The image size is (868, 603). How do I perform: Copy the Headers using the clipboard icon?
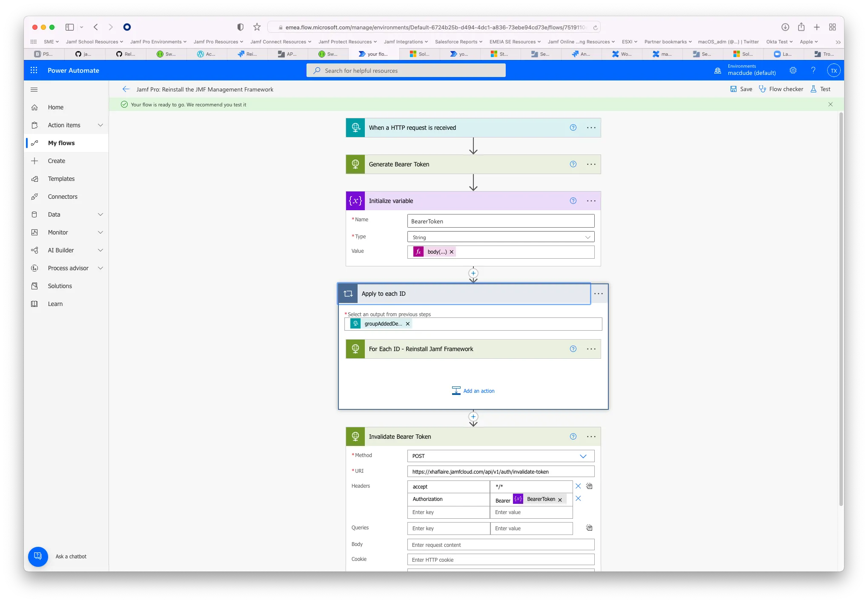[x=589, y=486]
